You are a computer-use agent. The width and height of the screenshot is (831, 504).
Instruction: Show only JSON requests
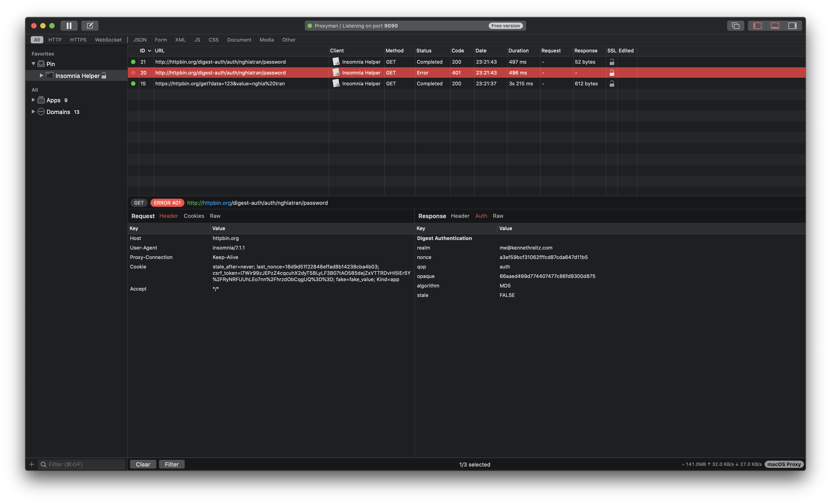point(140,40)
